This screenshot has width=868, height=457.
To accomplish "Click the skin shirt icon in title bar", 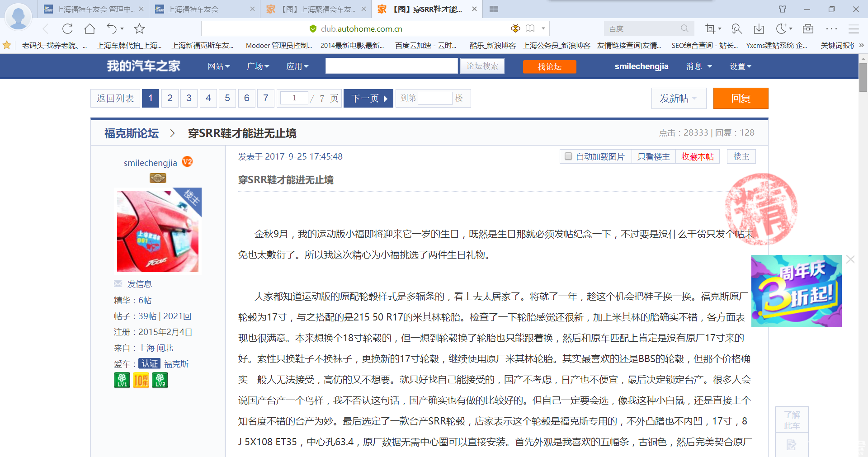I will (x=783, y=9).
